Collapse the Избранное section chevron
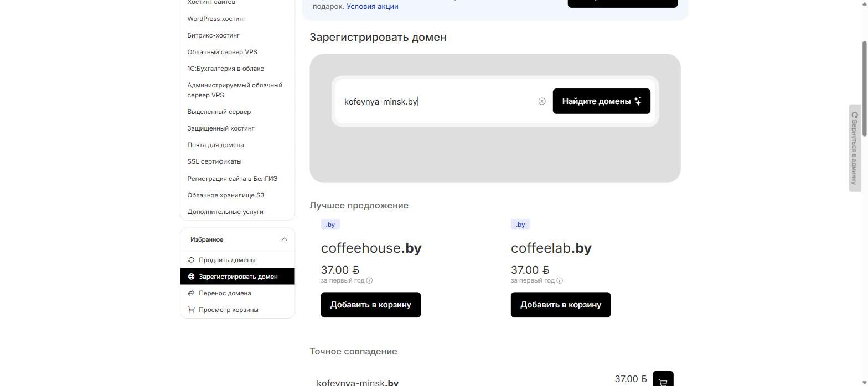The height and width of the screenshot is (386, 868). pyautogui.click(x=284, y=239)
